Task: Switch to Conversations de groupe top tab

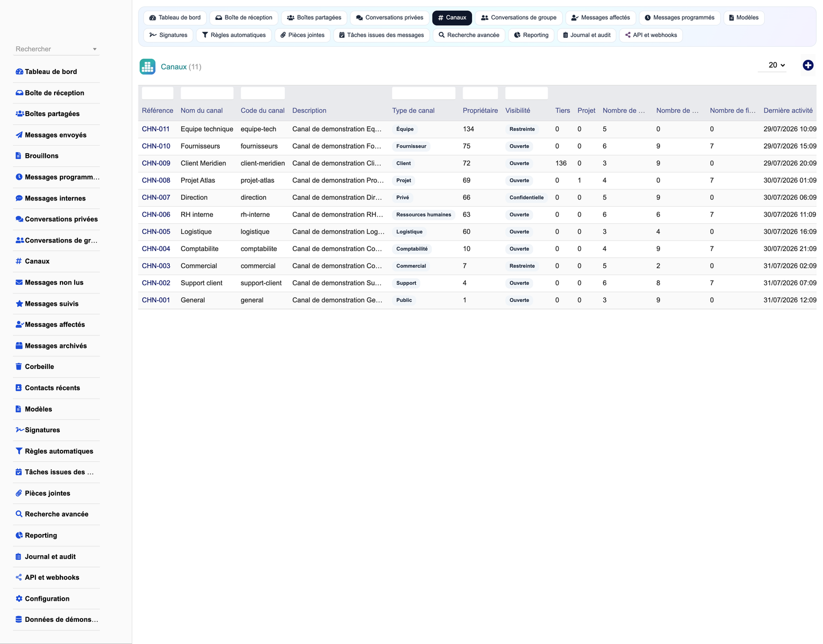Action: [x=519, y=18]
